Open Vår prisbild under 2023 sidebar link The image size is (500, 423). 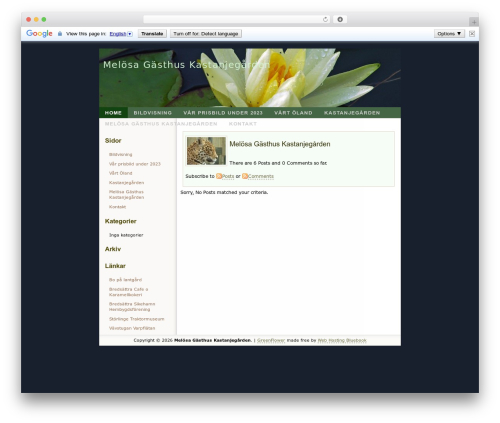(x=135, y=164)
